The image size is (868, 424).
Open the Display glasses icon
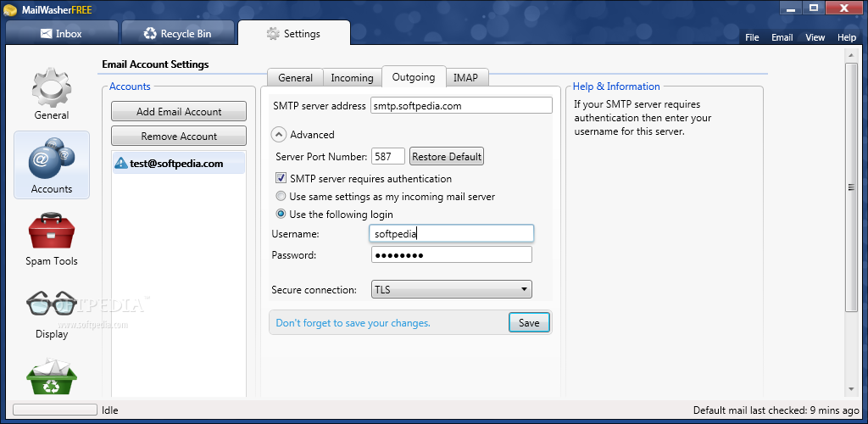coord(52,305)
